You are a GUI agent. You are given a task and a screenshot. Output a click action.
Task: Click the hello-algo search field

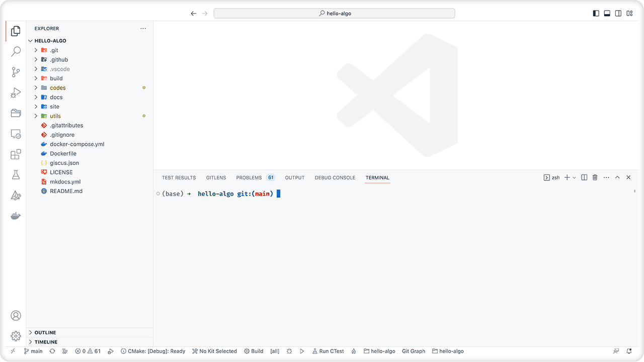coord(334,14)
